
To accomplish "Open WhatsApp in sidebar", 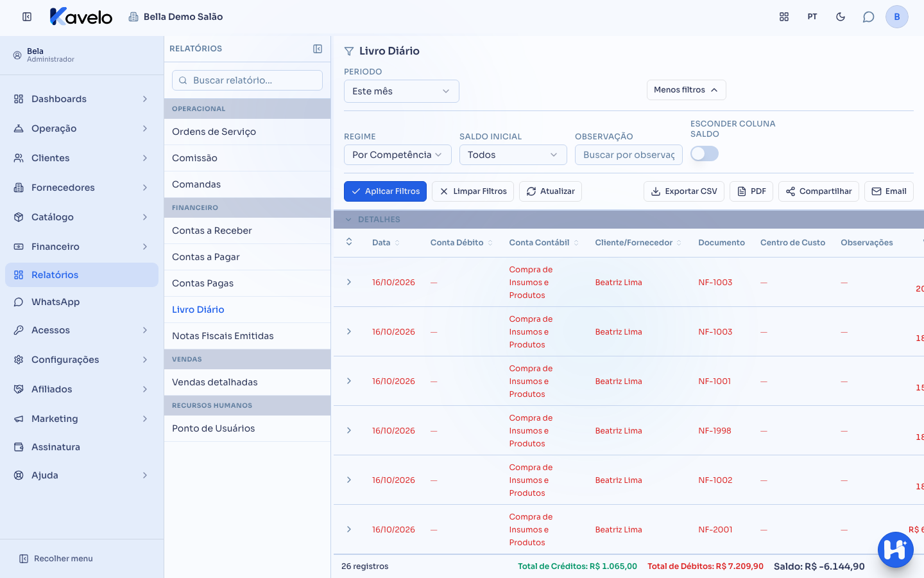I will [x=81, y=302].
